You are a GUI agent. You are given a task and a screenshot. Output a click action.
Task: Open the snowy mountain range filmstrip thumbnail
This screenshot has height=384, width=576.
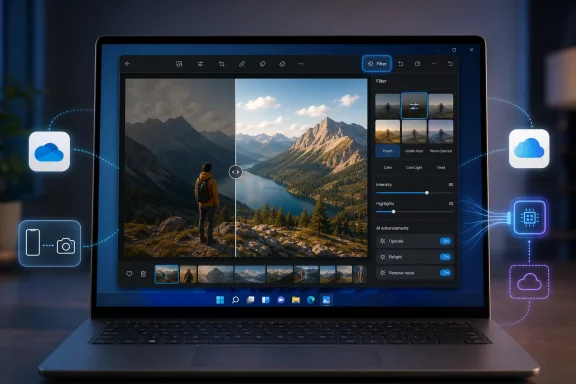coord(250,274)
